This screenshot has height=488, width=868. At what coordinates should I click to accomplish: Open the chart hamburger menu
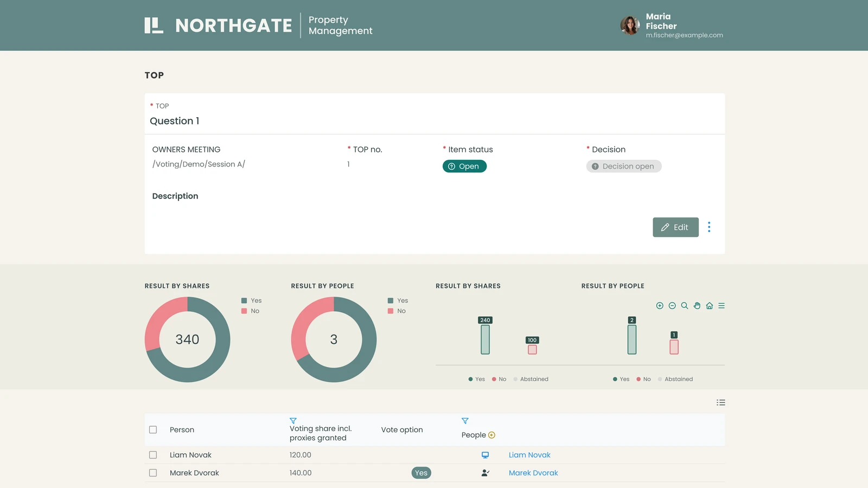(722, 306)
